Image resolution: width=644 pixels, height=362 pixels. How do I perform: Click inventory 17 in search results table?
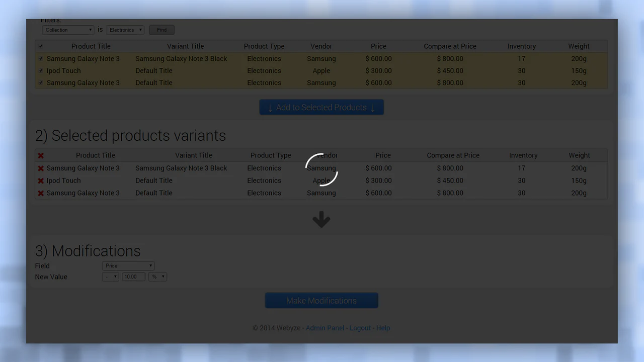click(521, 59)
